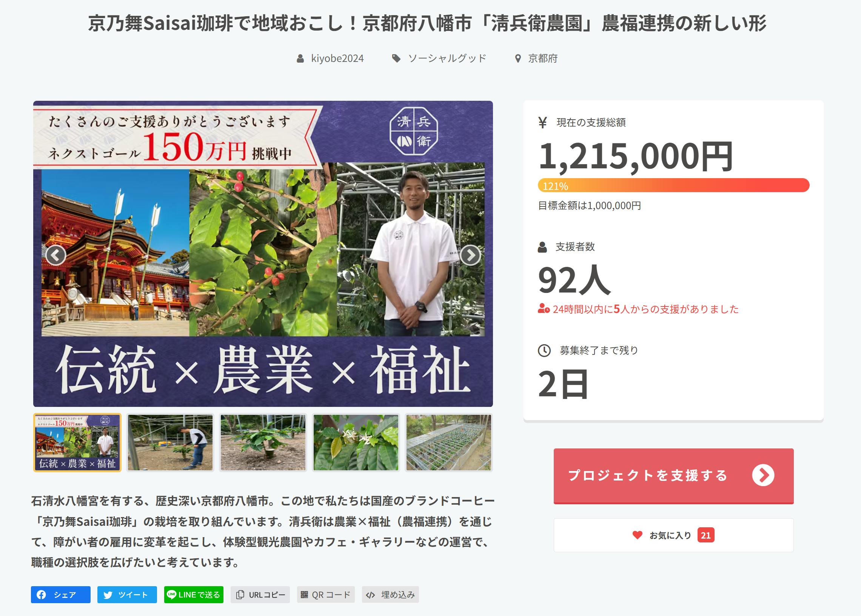861x616 pixels.
Task: Send via LINE with LINEで送る button
Action: tap(193, 594)
